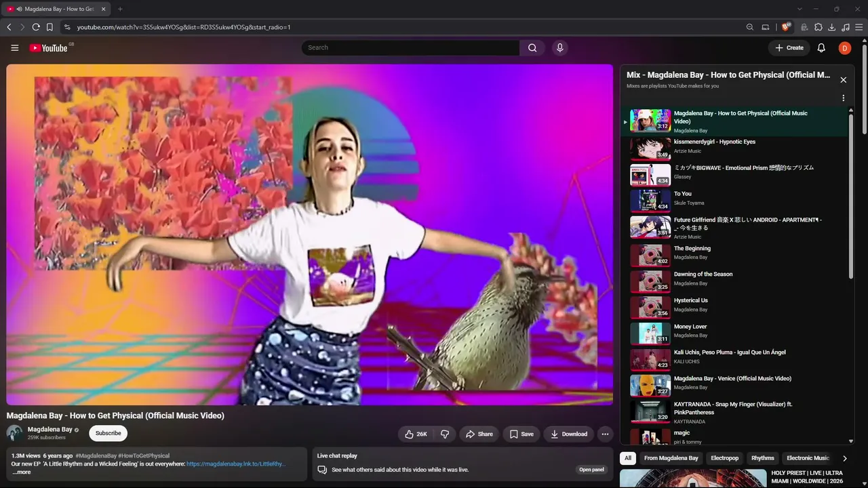The width and height of the screenshot is (868, 488).
Task: Click the install app icon in address bar
Action: pos(766,27)
